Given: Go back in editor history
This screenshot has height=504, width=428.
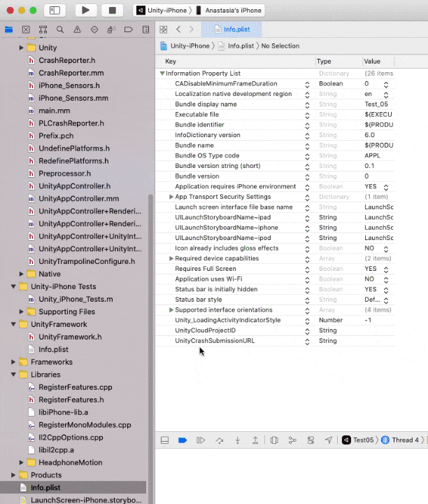Looking at the screenshot, I should pos(178,29).
